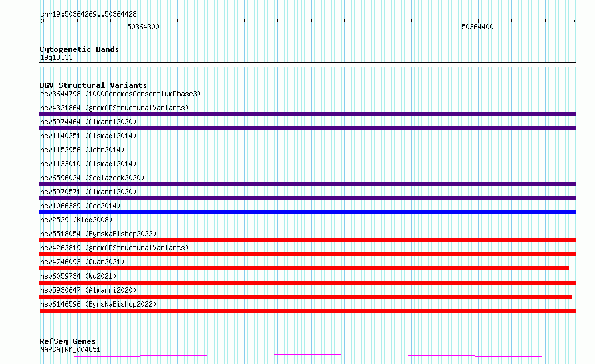Click the red bar under nsv5930647
This screenshot has width=595, height=364.
[x=306, y=297]
